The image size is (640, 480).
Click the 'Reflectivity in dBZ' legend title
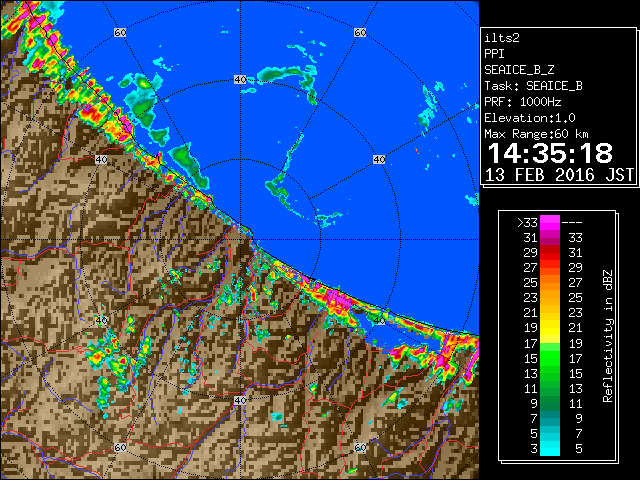click(x=608, y=336)
